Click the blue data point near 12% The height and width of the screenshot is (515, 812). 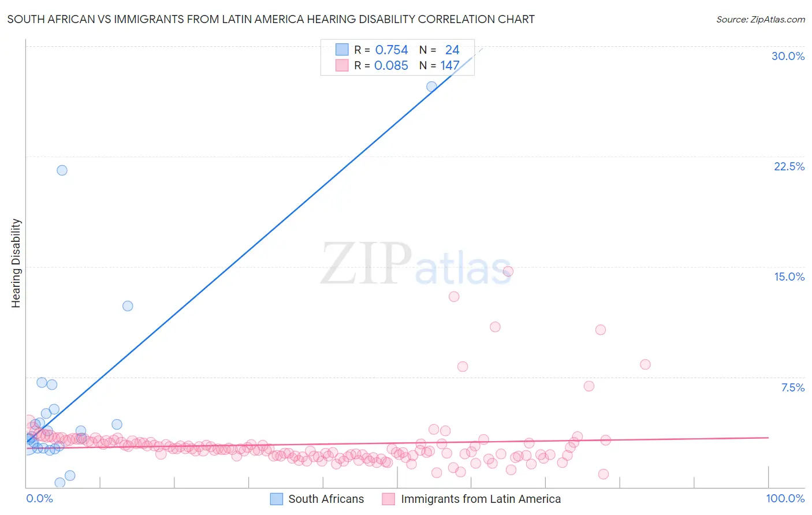[x=128, y=306]
